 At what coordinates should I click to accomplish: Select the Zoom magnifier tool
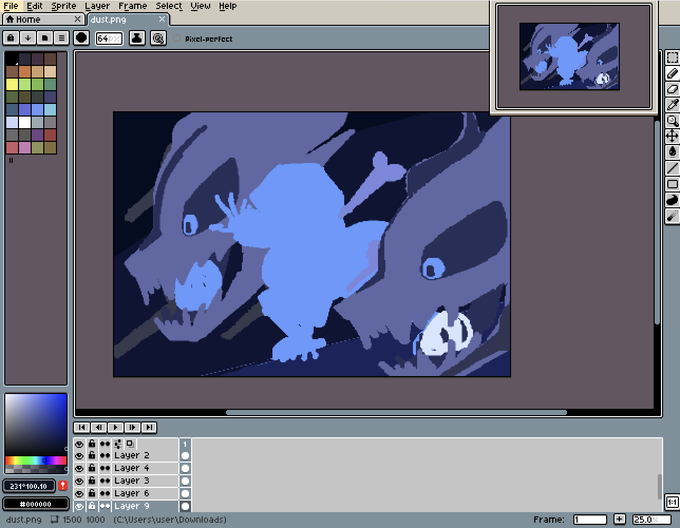[x=672, y=121]
